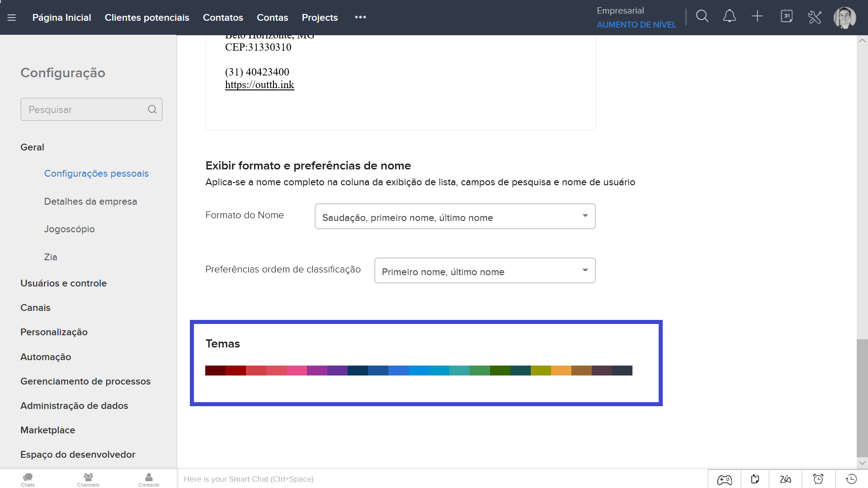The image size is (868, 488).
Task: Open the alarm clock reminders icon
Action: [x=818, y=479]
